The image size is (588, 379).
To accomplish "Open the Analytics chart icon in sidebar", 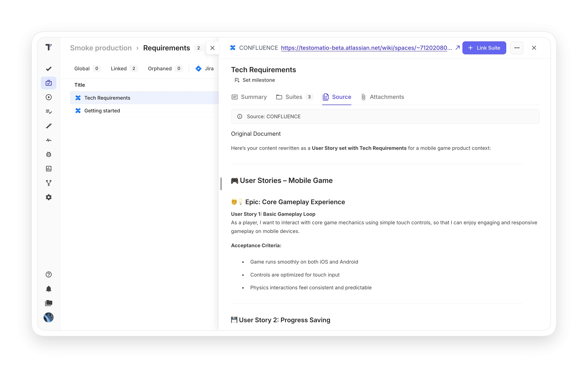I will (x=49, y=169).
